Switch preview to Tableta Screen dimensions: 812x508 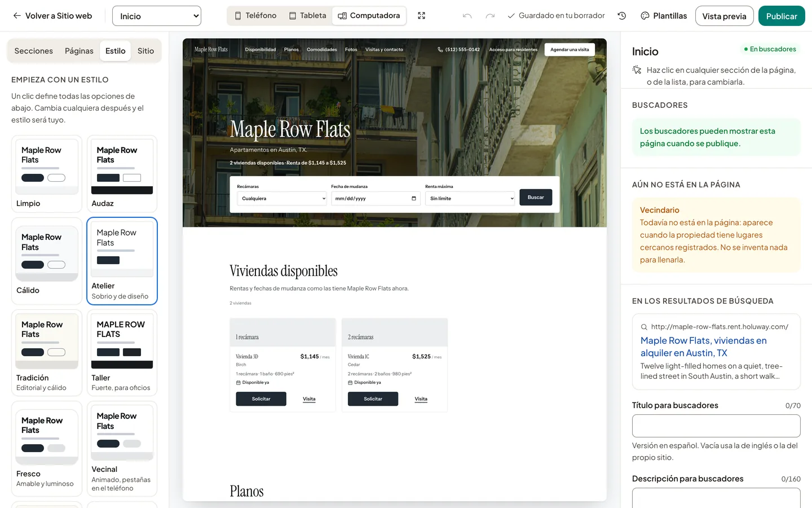coord(308,16)
